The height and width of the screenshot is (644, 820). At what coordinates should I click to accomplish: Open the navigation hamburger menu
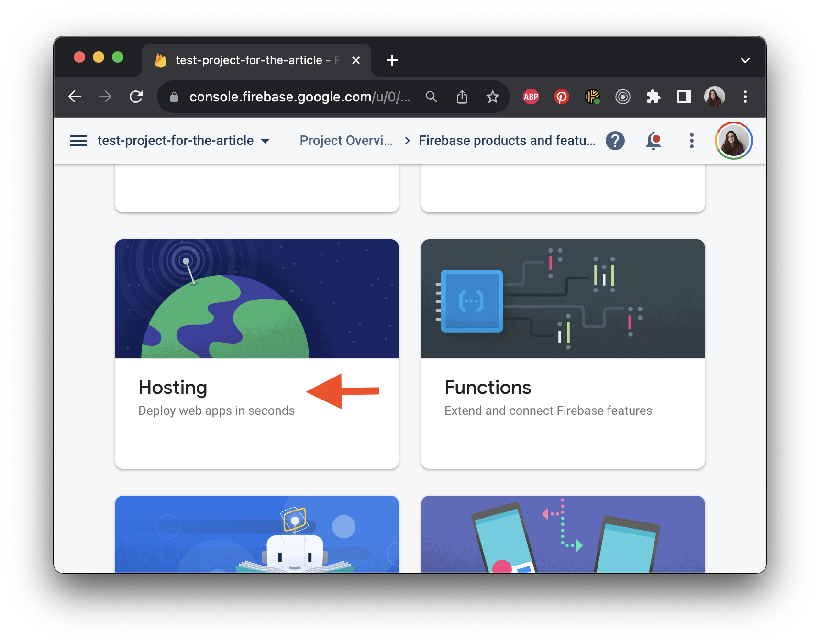(x=78, y=140)
